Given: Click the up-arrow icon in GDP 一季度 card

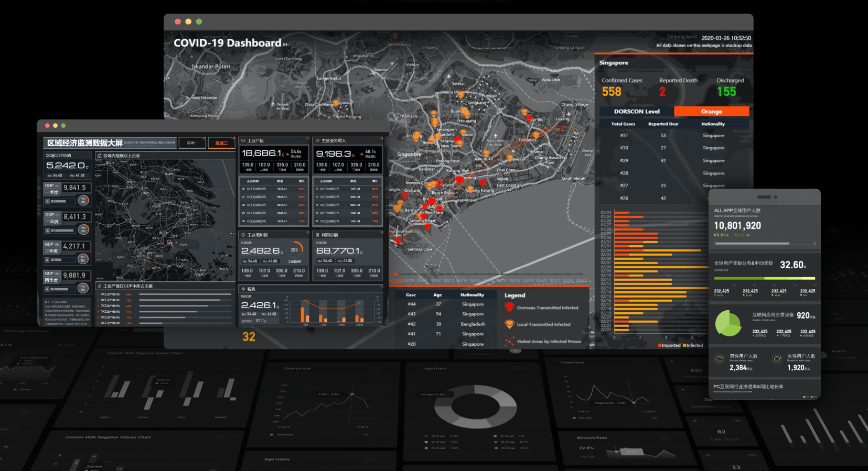Looking at the screenshot, I should [x=47, y=201].
